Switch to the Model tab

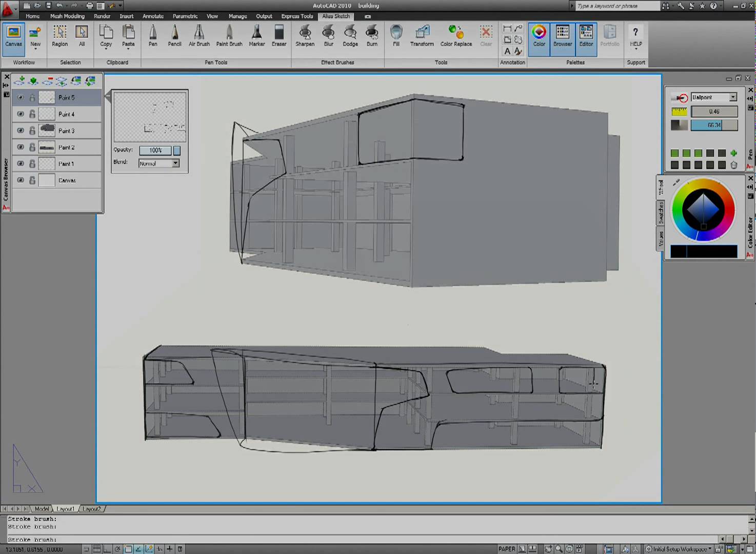42,509
